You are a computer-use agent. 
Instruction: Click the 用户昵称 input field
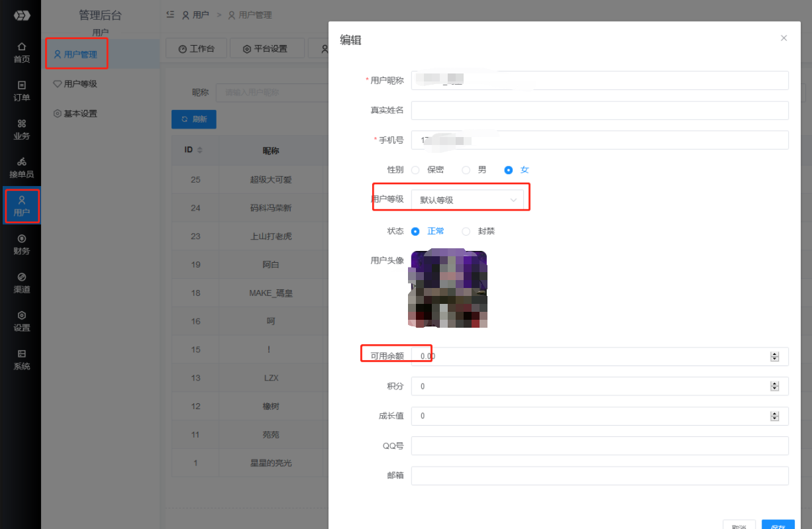[600, 80]
